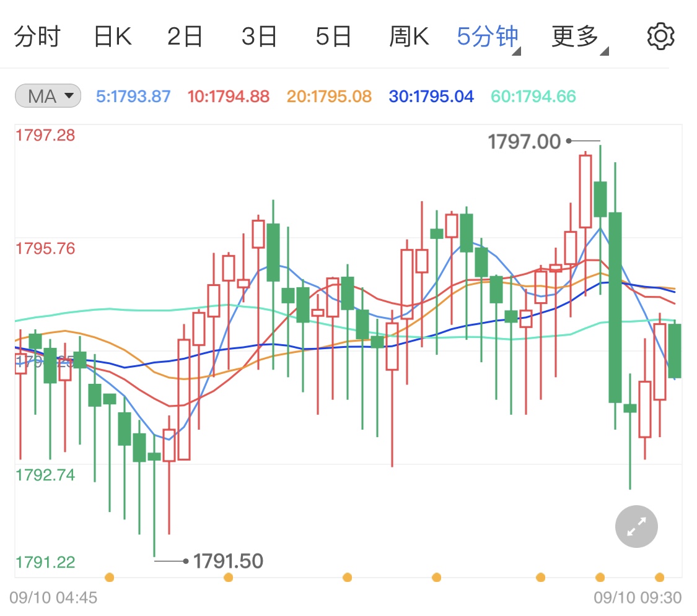Click the MA indicator label pill
The width and height of the screenshot is (697, 616).
(x=47, y=95)
